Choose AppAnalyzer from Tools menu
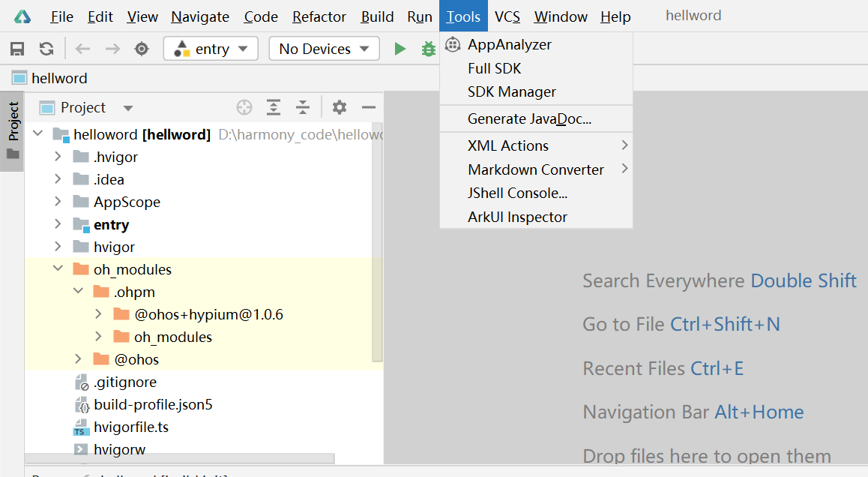 [537, 44]
